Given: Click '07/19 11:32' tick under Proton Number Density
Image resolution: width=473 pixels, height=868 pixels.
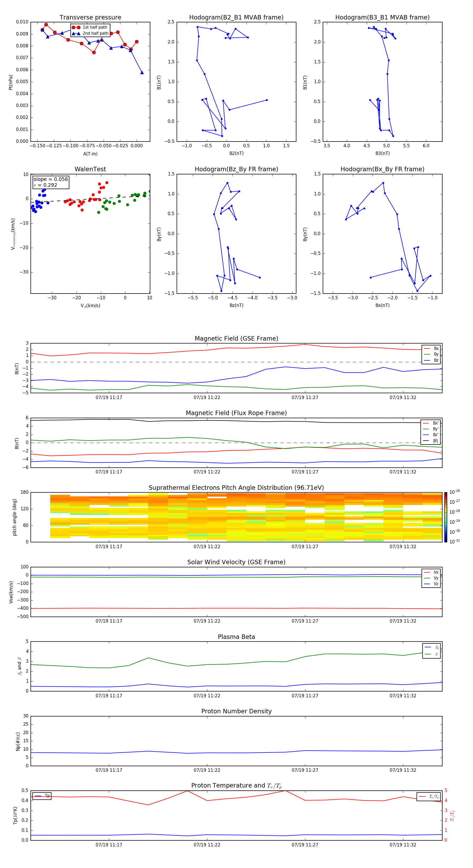Looking at the screenshot, I should pos(403,770).
